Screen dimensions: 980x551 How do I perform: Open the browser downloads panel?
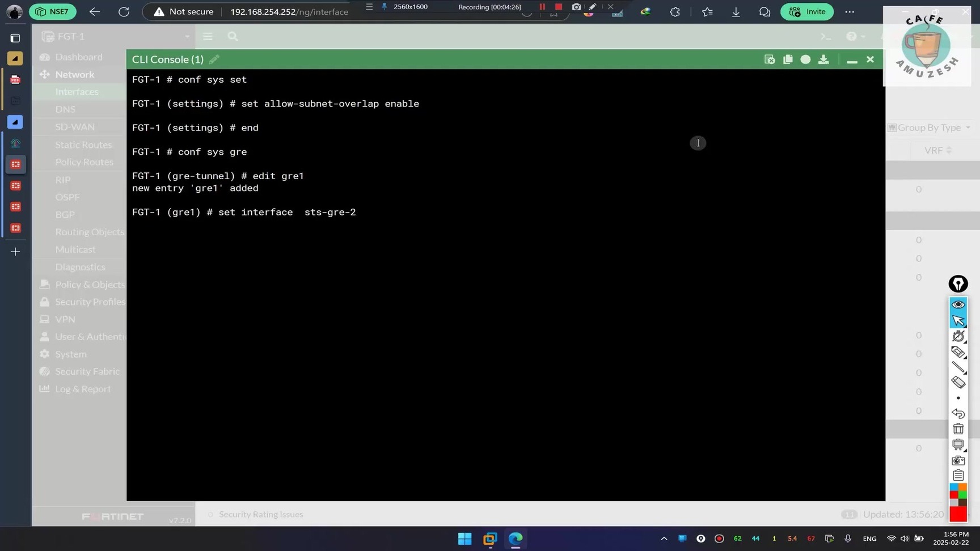pos(736,11)
